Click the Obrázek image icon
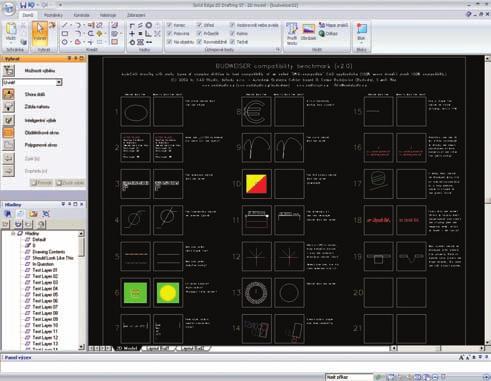Image resolution: width=491 pixels, height=381 pixels. [x=308, y=32]
